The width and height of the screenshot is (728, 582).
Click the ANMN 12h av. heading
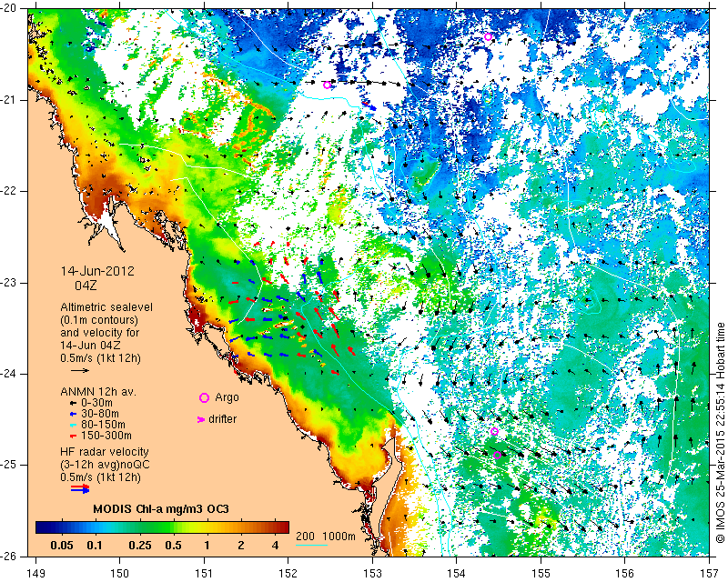[98, 391]
